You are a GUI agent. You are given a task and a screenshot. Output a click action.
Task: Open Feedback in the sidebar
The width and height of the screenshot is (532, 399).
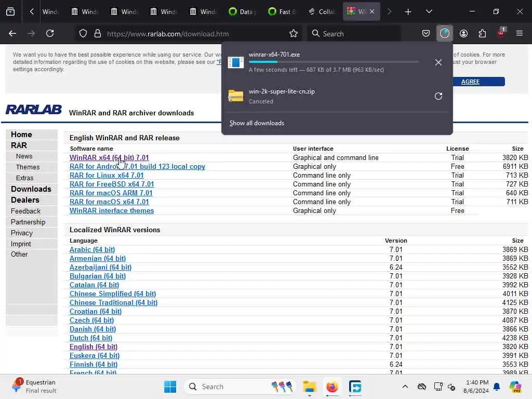coord(25,211)
